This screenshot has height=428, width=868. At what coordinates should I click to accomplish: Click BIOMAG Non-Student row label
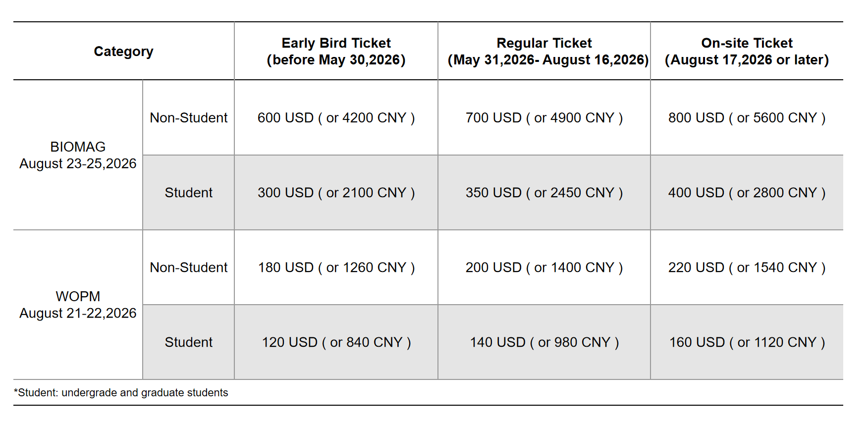click(189, 118)
